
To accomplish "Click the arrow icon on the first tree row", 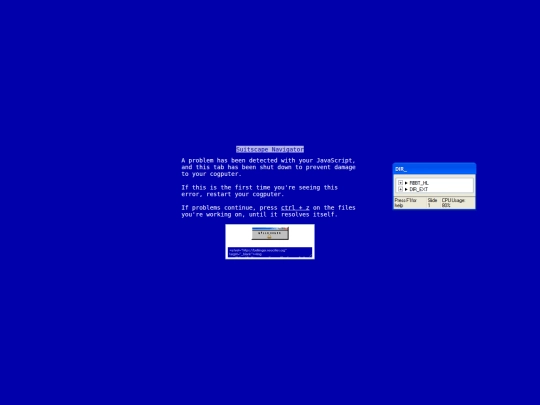I will [x=406, y=183].
